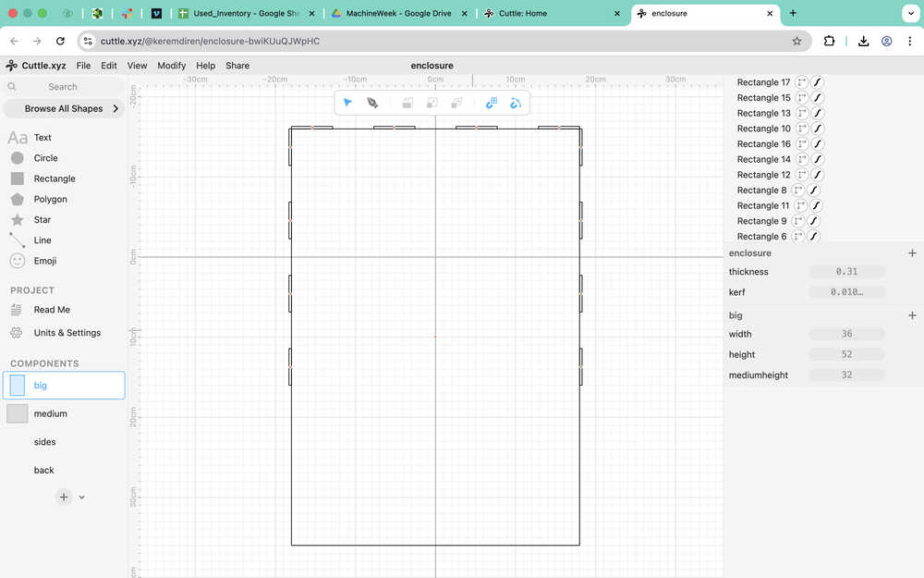Click transform icon next to Rectangle 13
924x578 pixels.
(801, 113)
